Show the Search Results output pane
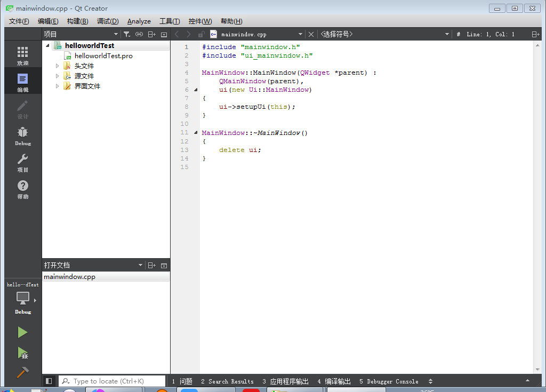The image size is (546, 392). coord(227,381)
